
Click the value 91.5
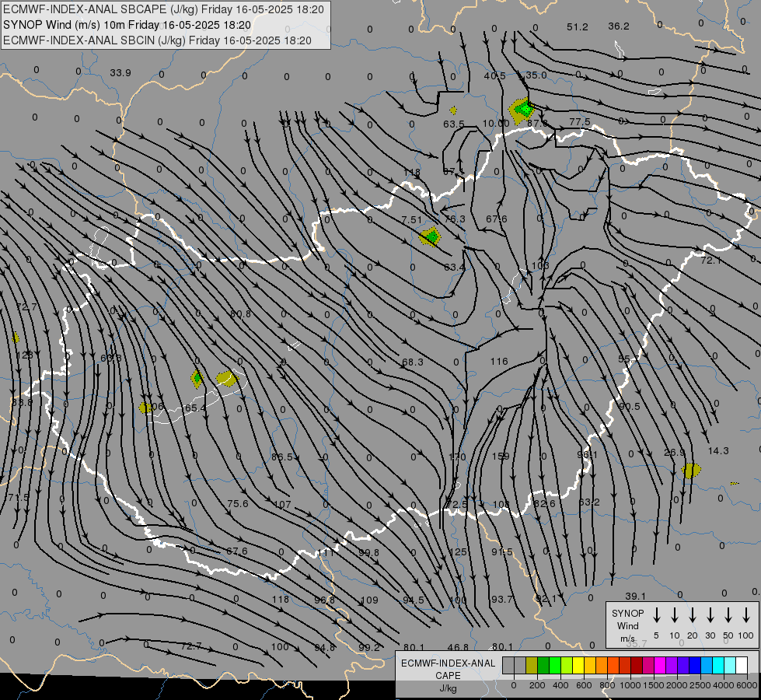502,552
